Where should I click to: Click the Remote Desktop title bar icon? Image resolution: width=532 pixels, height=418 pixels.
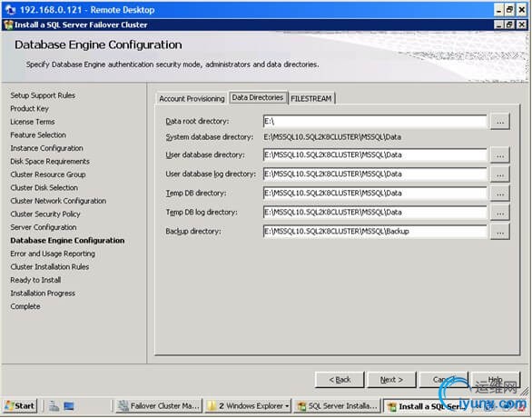click(x=10, y=10)
